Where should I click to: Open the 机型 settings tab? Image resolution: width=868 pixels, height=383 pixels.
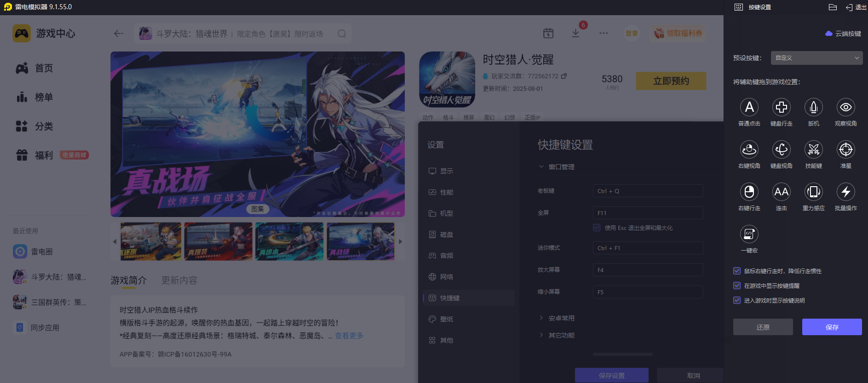tap(469, 213)
